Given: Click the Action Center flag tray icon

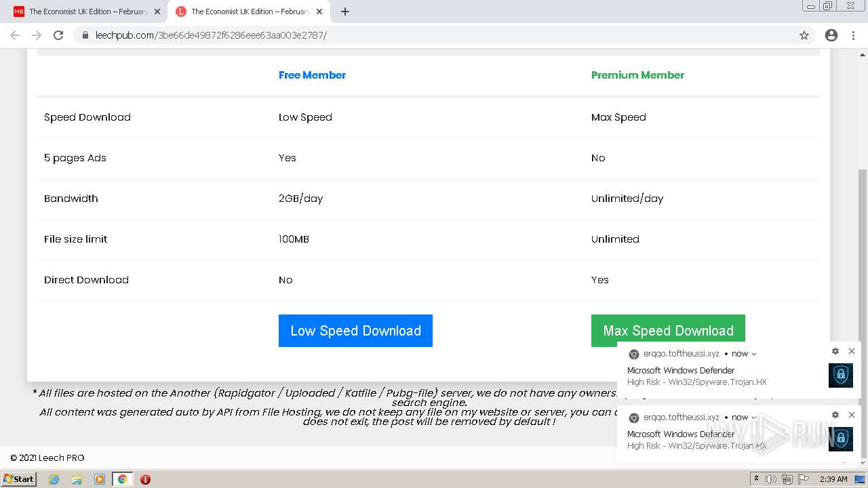Looking at the screenshot, I should (802, 479).
